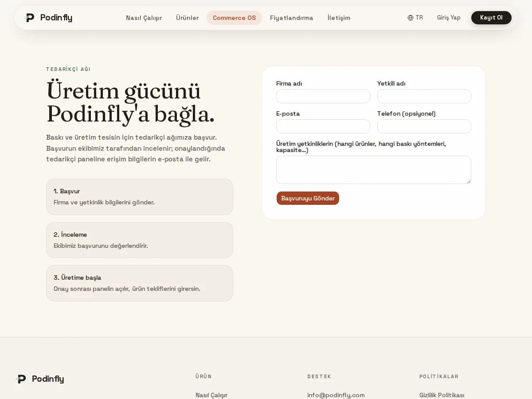Submit with Başvuruyu Gönder button
This screenshot has width=532, height=399.
(x=308, y=198)
